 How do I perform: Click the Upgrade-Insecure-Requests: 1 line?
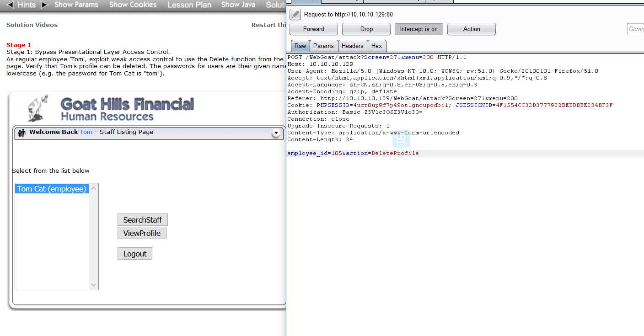(338, 126)
